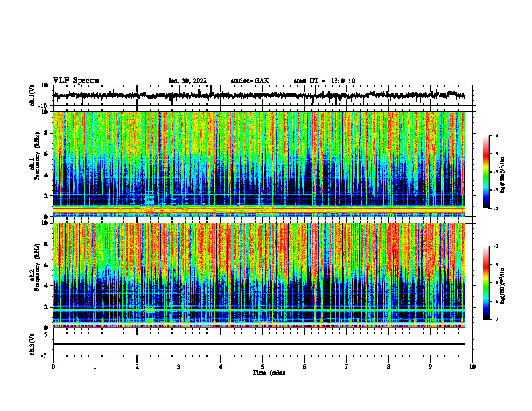
Task: Click the ch.2 frequency axis "6" kHz tick label
Action: pos(46,265)
